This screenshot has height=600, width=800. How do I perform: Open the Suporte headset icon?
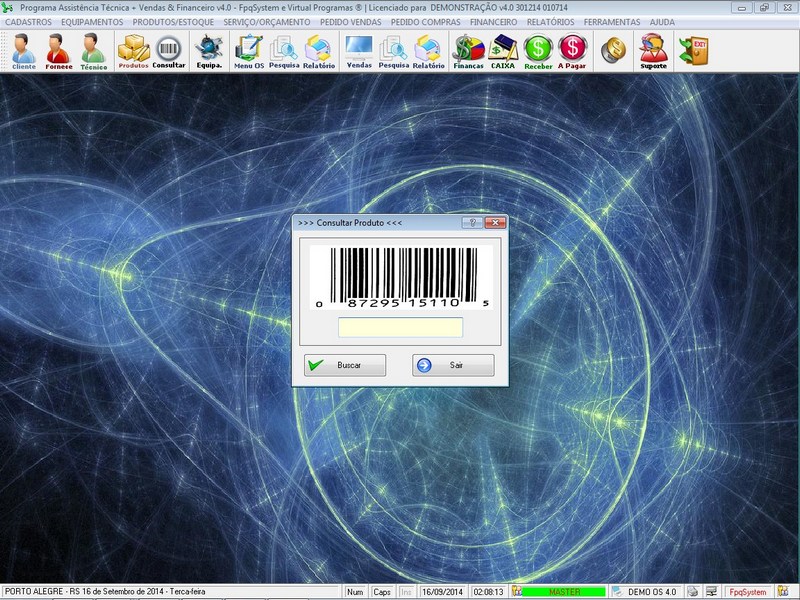tap(654, 51)
